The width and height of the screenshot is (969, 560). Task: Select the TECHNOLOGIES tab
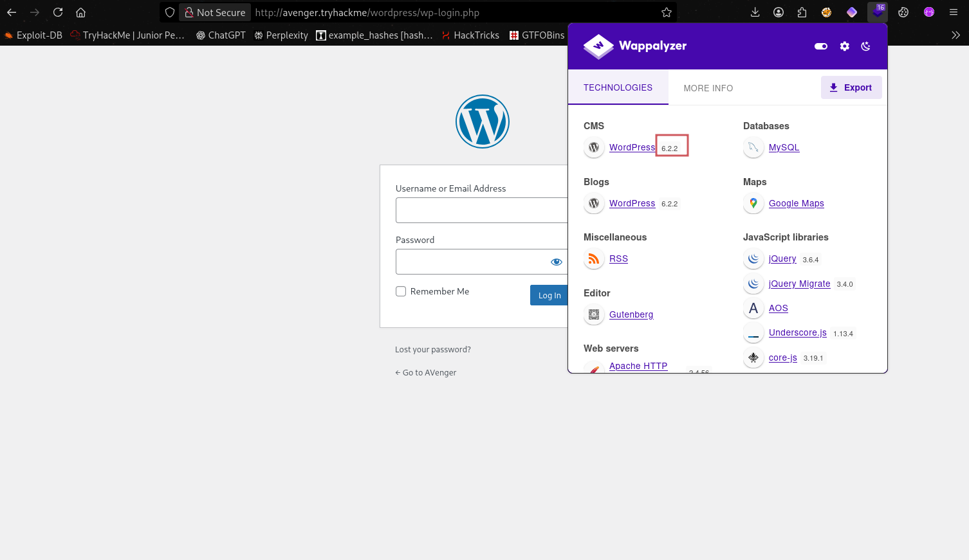[618, 87]
